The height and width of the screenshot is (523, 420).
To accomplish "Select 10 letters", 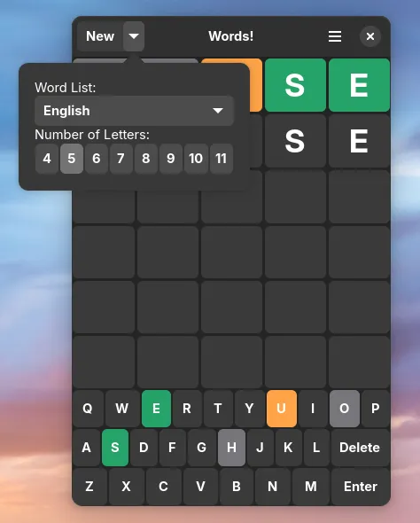I will pos(196,159).
